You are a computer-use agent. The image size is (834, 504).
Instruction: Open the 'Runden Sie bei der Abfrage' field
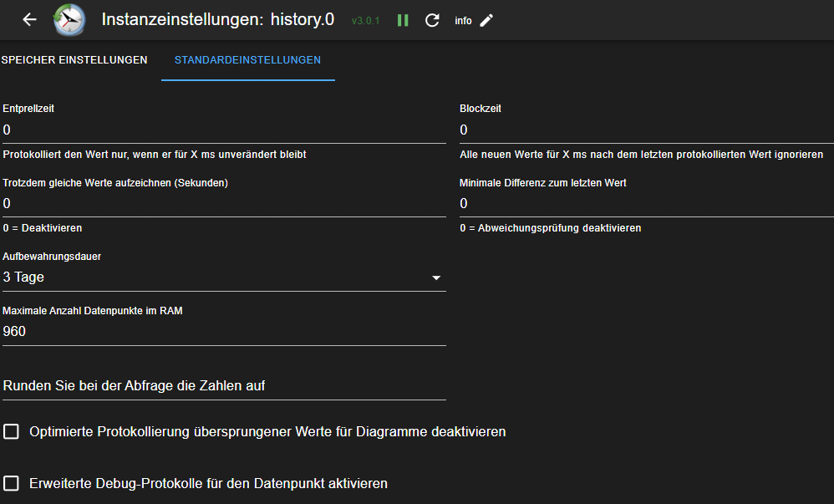tap(224, 386)
